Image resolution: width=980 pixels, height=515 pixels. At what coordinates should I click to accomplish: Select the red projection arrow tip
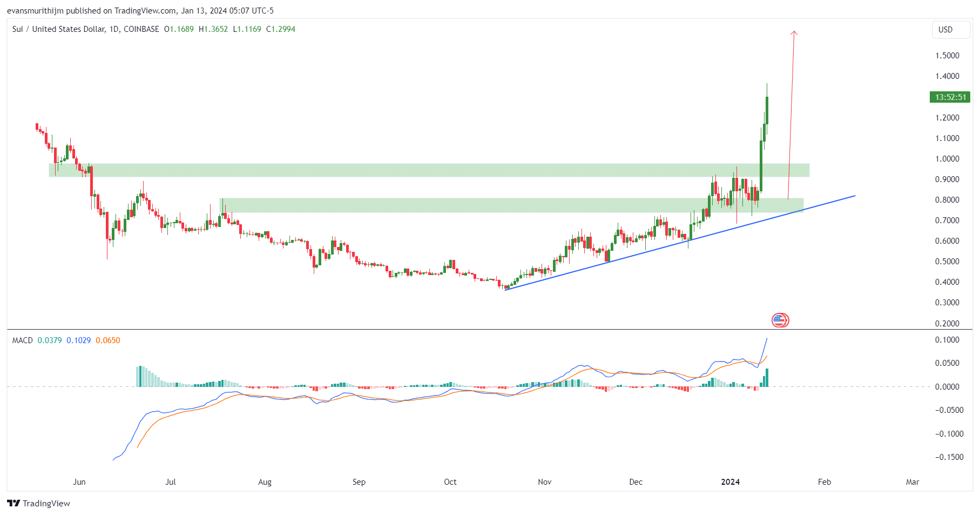click(794, 32)
